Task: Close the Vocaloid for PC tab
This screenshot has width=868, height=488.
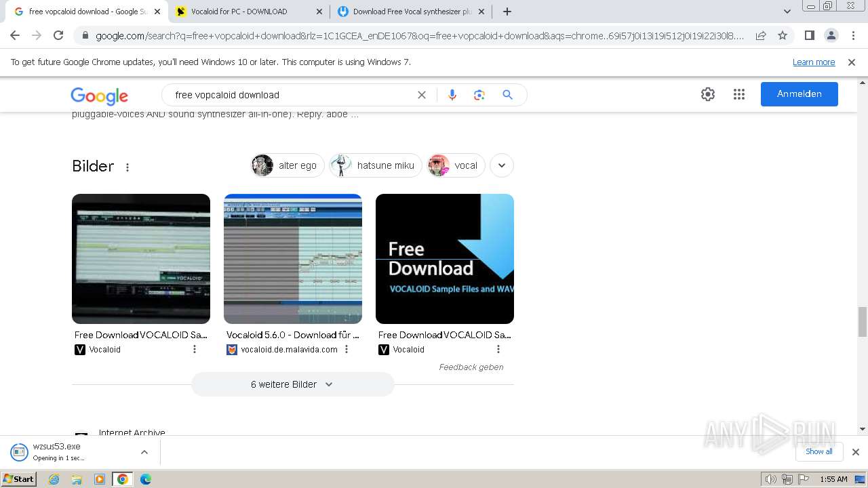Action: (x=319, y=12)
